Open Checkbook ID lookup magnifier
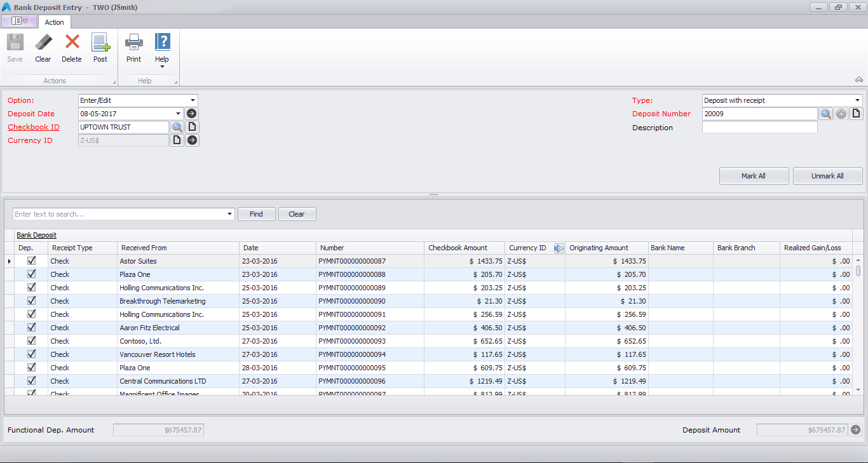 [177, 127]
